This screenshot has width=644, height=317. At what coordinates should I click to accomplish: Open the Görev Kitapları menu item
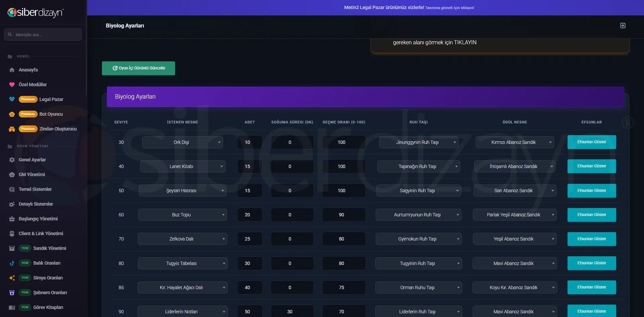[48, 307]
